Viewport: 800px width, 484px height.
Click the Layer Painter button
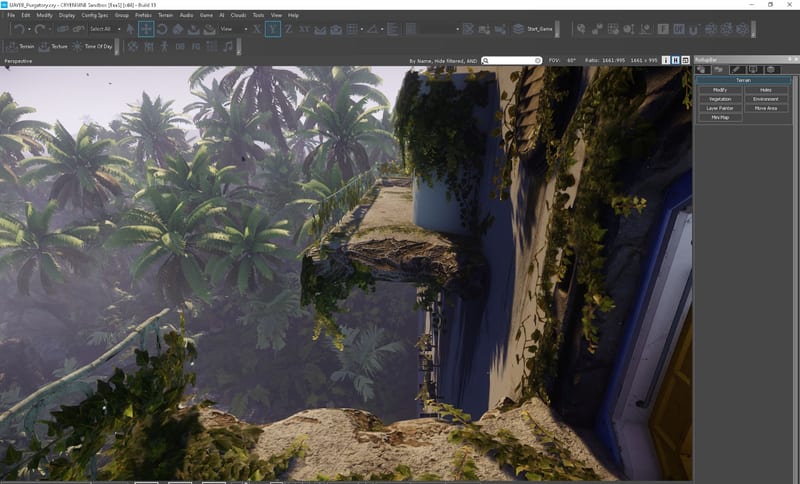point(720,108)
